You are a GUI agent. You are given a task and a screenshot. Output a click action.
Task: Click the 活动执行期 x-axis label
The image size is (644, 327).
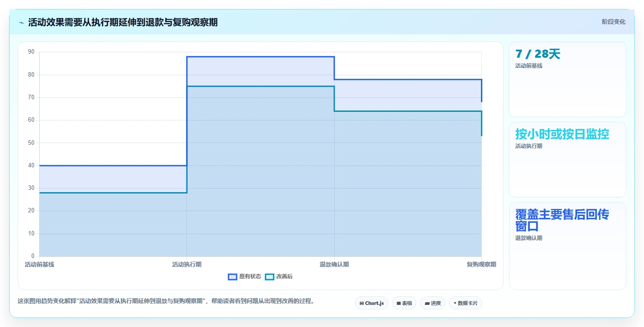187,264
